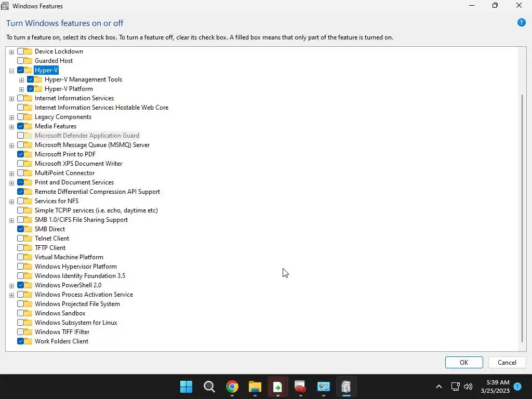Check Windows Subsystem for Linux box
The width and height of the screenshot is (532, 399).
point(20,322)
